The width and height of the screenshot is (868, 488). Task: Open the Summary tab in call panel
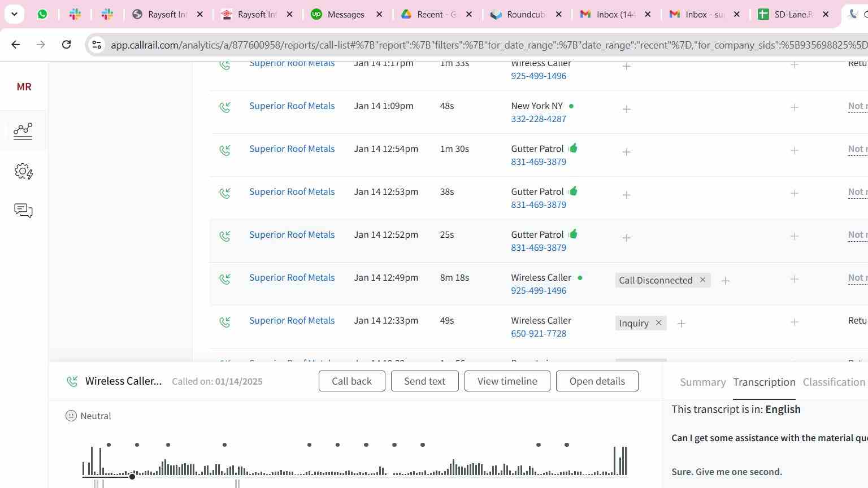tap(702, 382)
